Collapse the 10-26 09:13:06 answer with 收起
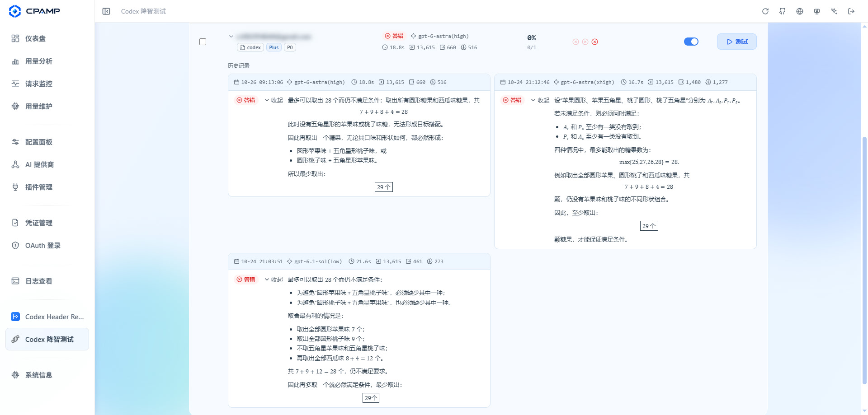 point(274,100)
